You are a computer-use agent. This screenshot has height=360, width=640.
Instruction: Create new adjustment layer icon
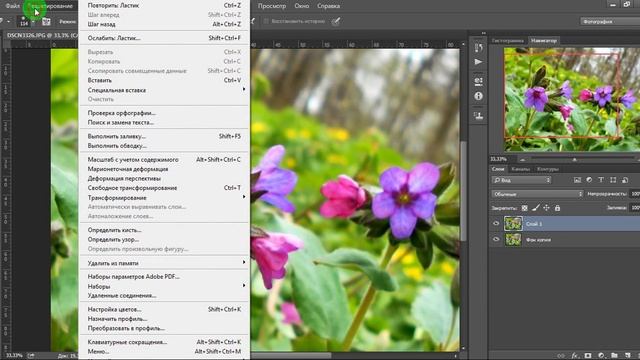601,356
